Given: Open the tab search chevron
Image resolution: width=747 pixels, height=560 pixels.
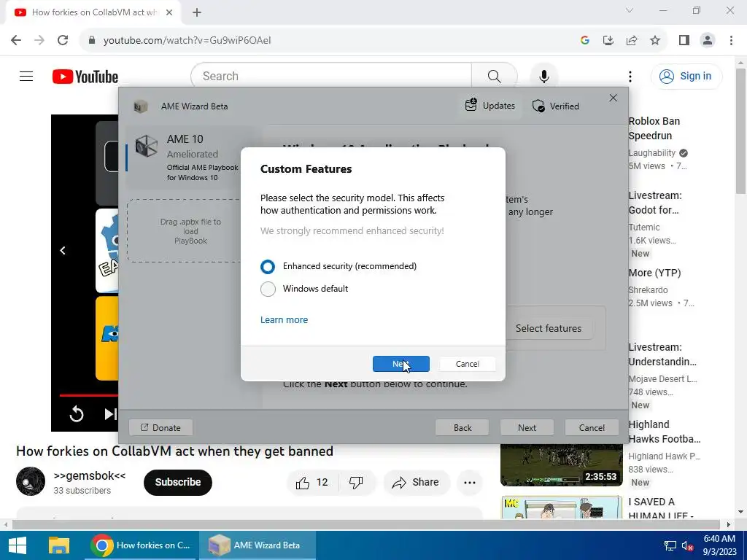Looking at the screenshot, I should click(630, 10).
